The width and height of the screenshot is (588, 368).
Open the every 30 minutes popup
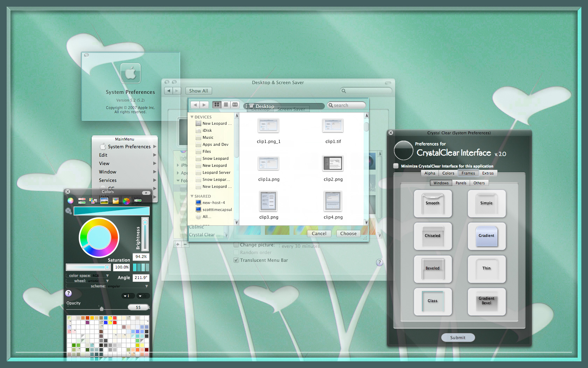[x=300, y=246]
